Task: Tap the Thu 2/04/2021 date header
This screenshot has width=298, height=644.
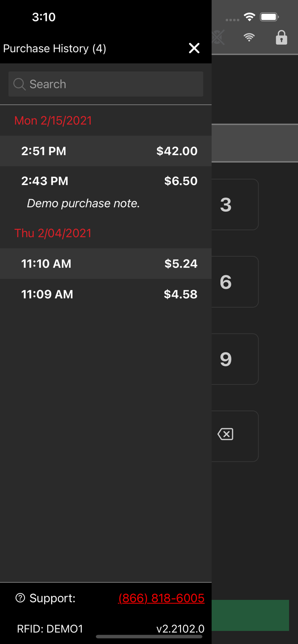Action: pyautogui.click(x=53, y=233)
